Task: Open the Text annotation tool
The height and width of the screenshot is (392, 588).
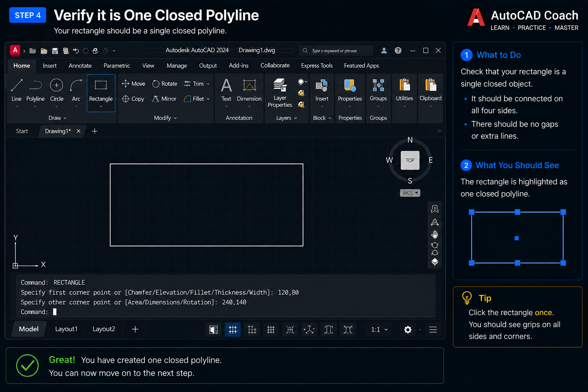Action: [x=226, y=90]
